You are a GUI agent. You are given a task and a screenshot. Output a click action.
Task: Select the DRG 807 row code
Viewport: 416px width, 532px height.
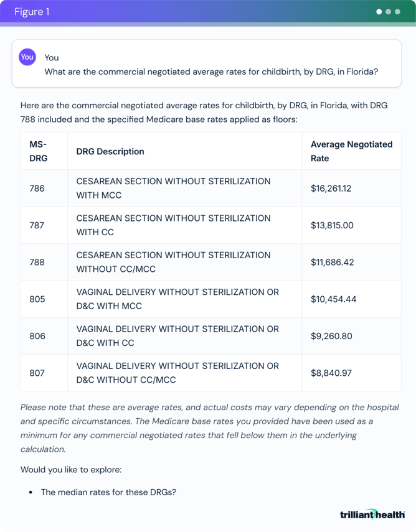coord(37,373)
